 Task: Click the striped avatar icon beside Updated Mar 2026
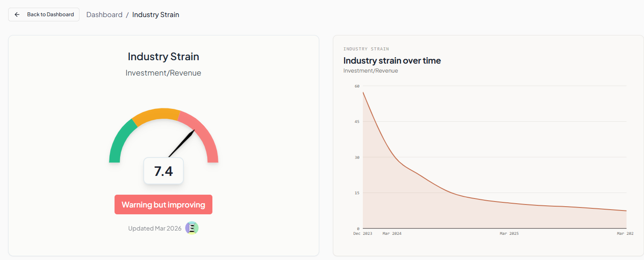pos(192,228)
